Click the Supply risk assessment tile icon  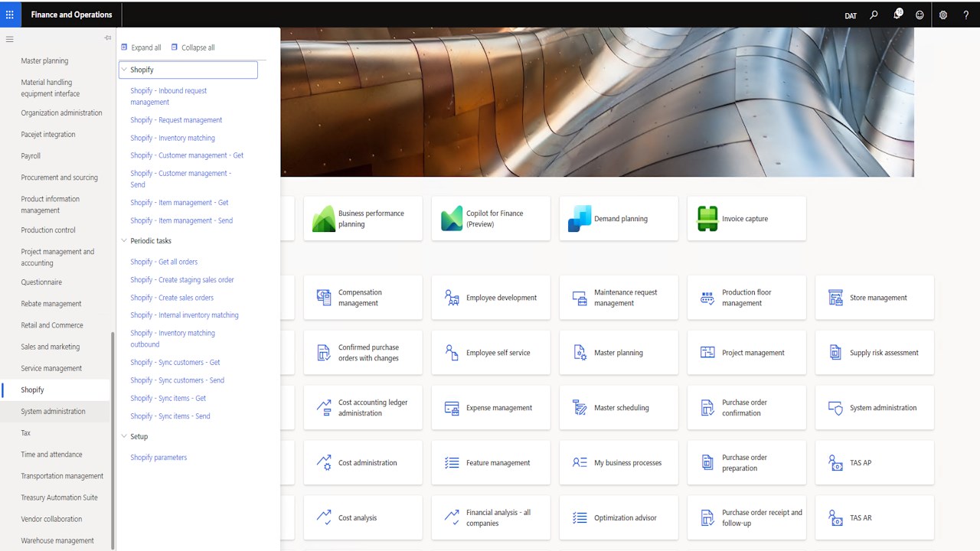pyautogui.click(x=835, y=353)
